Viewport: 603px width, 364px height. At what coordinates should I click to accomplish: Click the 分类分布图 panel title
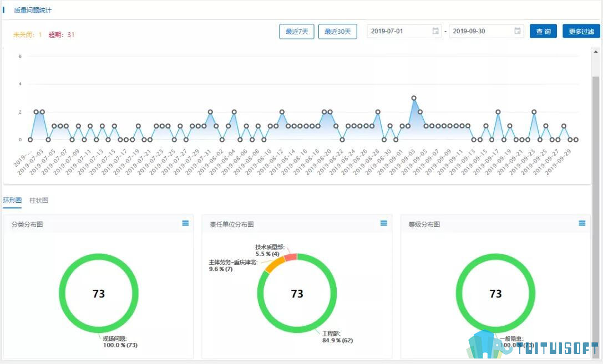(x=27, y=224)
